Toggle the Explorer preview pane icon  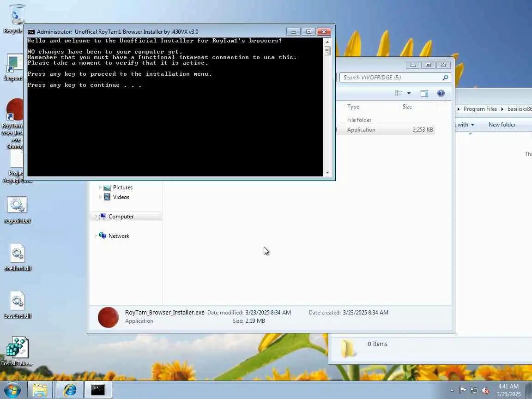click(x=424, y=93)
